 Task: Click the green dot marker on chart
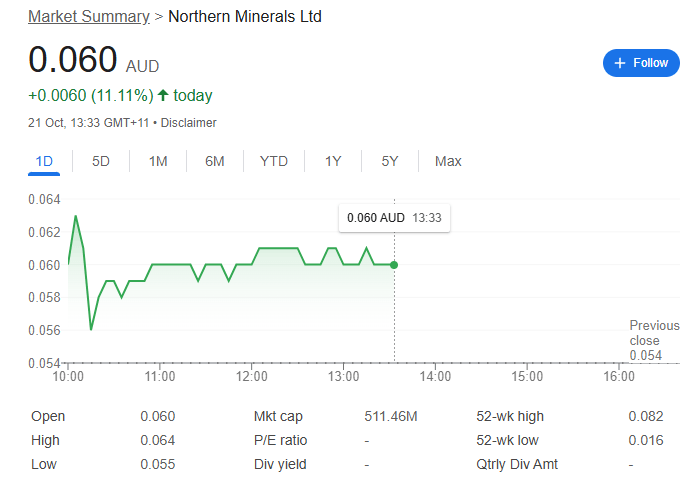coord(394,265)
